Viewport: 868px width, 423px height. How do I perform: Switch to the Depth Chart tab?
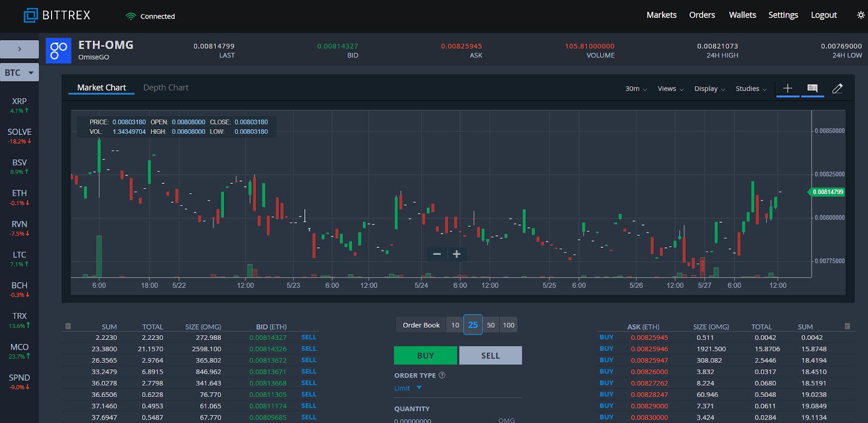pyautogui.click(x=166, y=87)
